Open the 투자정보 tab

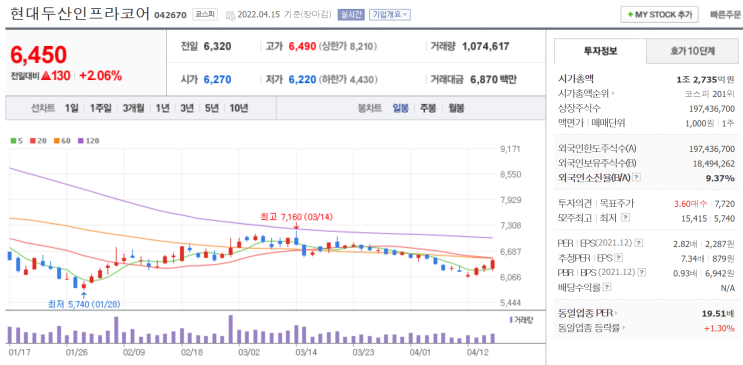point(600,51)
